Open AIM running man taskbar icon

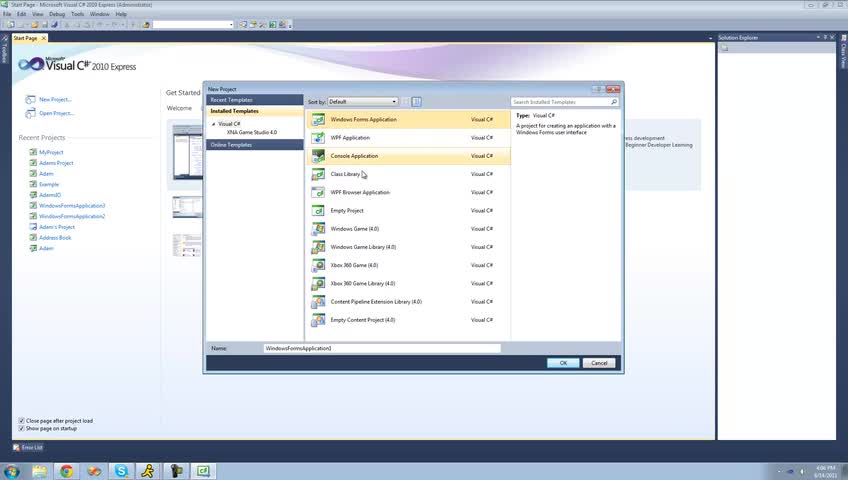click(x=148, y=471)
